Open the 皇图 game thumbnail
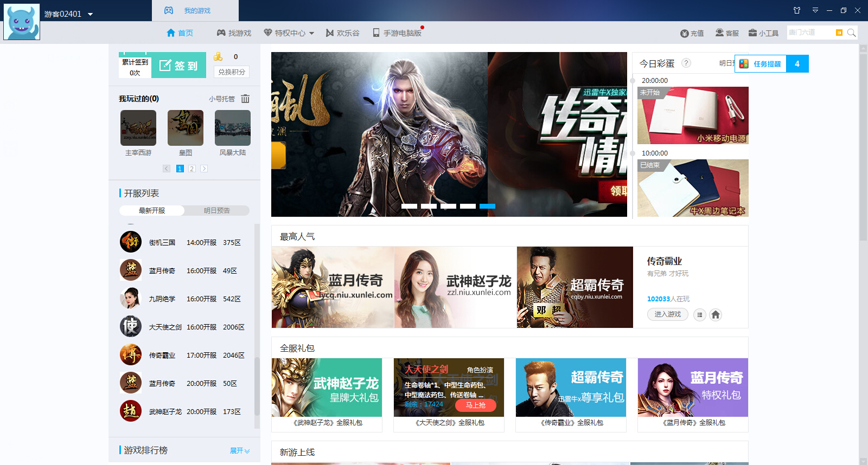 186,128
